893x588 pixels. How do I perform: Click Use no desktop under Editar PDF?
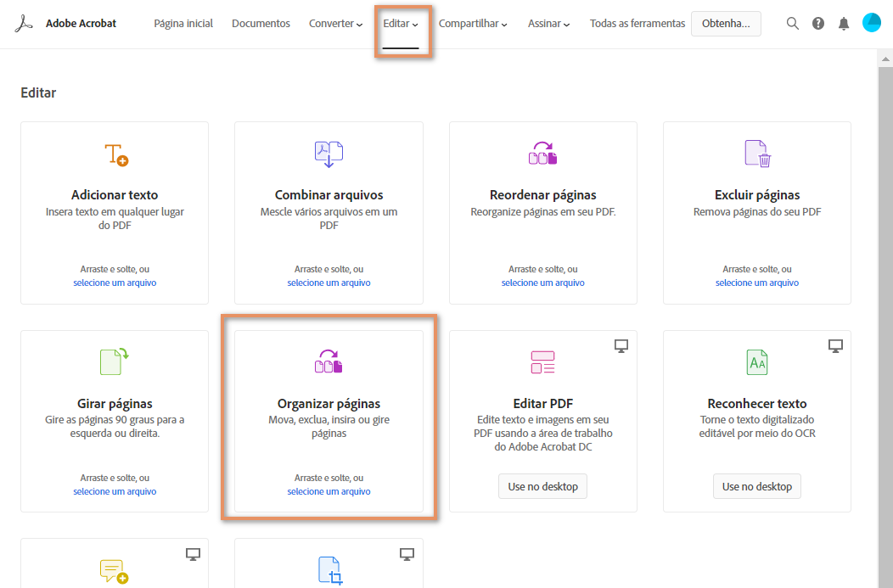click(x=542, y=486)
